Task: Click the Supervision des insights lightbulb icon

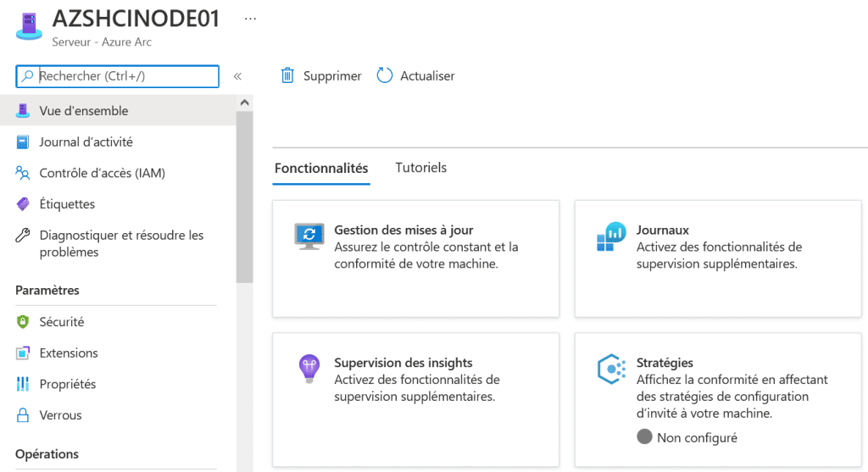Action: [x=309, y=368]
